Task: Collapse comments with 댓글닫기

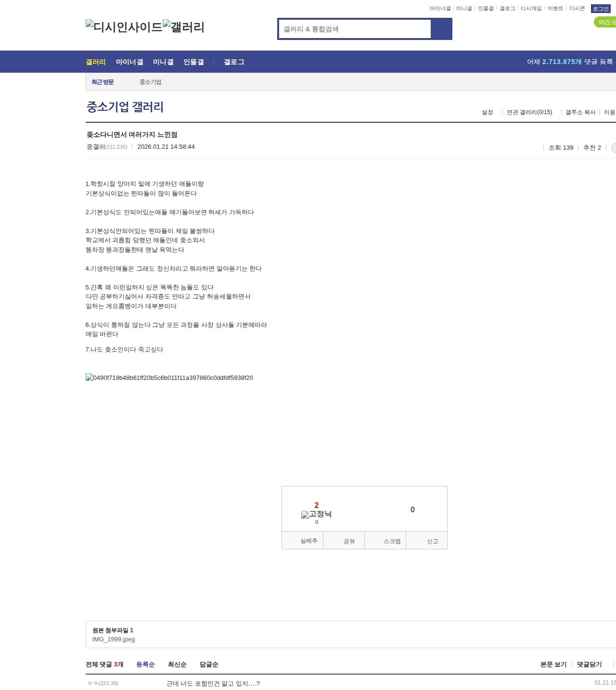Action: (x=590, y=664)
